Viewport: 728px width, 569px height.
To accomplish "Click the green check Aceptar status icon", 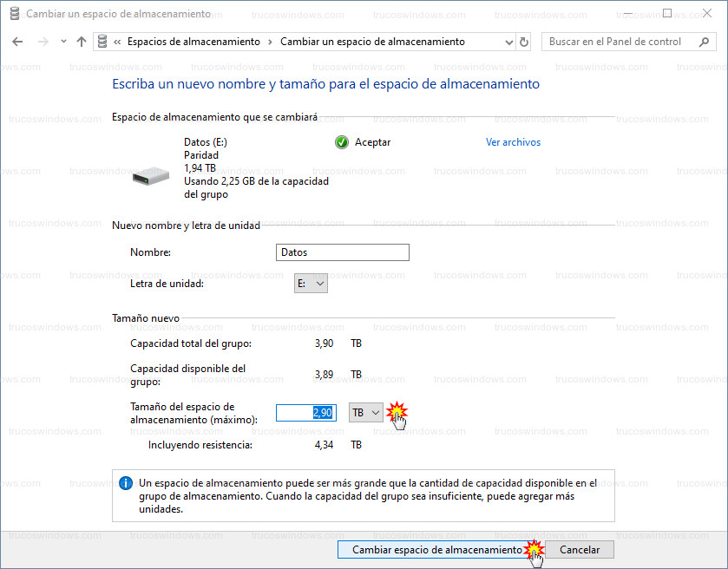I will pos(342,142).
